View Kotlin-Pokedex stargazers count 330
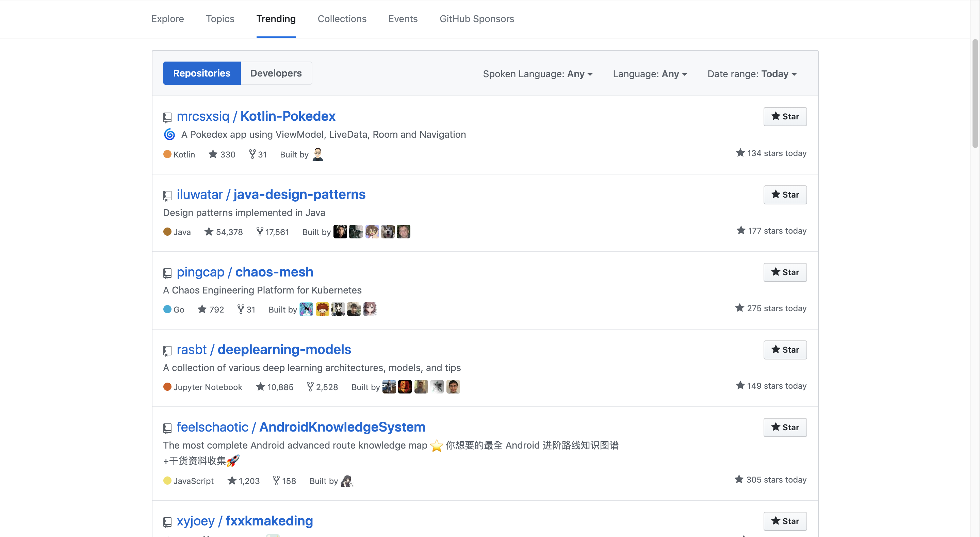Image resolution: width=980 pixels, height=537 pixels. (222, 154)
